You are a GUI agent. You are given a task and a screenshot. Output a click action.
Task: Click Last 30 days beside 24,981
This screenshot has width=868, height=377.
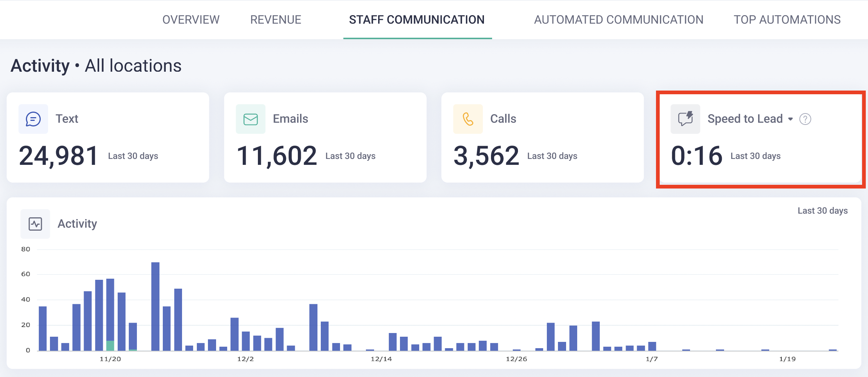point(133,156)
